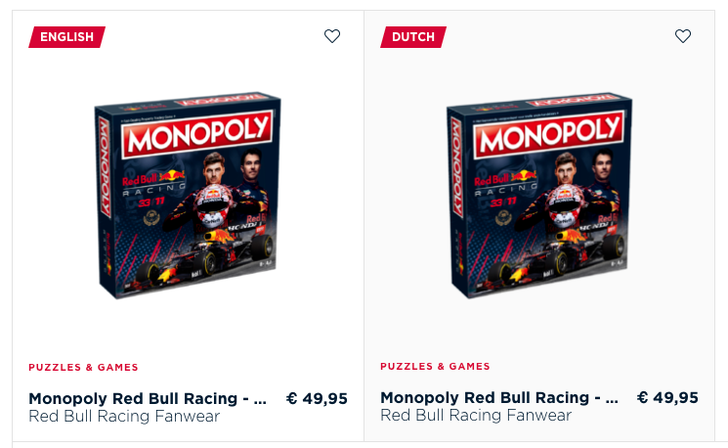Select Puzzles & Games category on English card

(83, 367)
